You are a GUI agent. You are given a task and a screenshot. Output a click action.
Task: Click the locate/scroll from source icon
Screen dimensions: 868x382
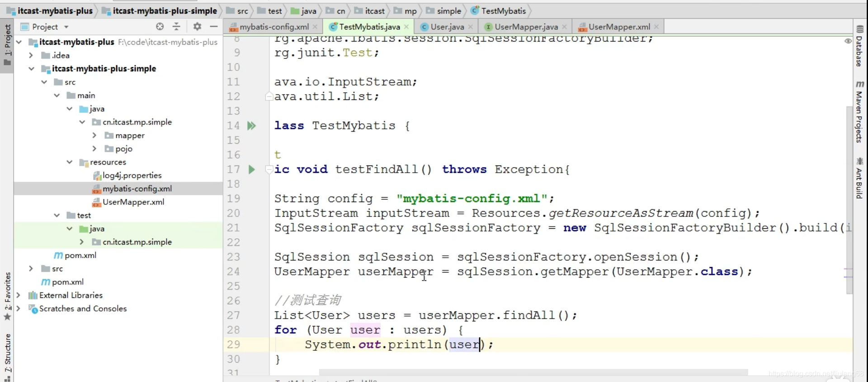(x=160, y=27)
